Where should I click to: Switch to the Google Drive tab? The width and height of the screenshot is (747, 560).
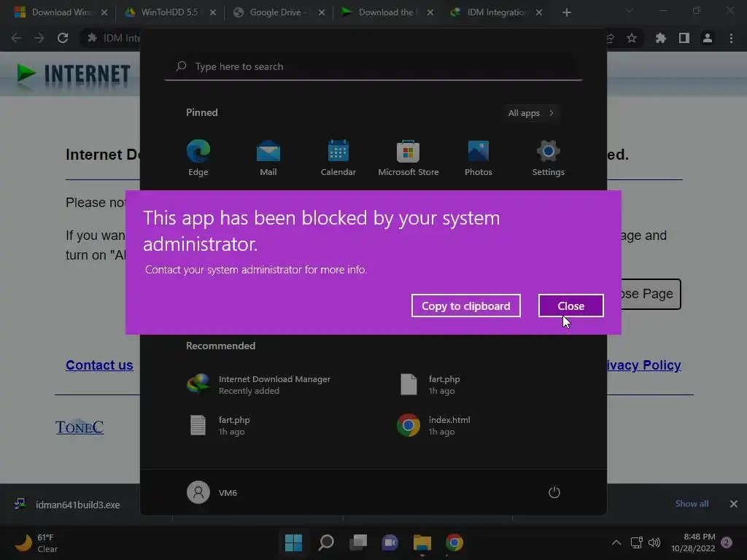(278, 12)
